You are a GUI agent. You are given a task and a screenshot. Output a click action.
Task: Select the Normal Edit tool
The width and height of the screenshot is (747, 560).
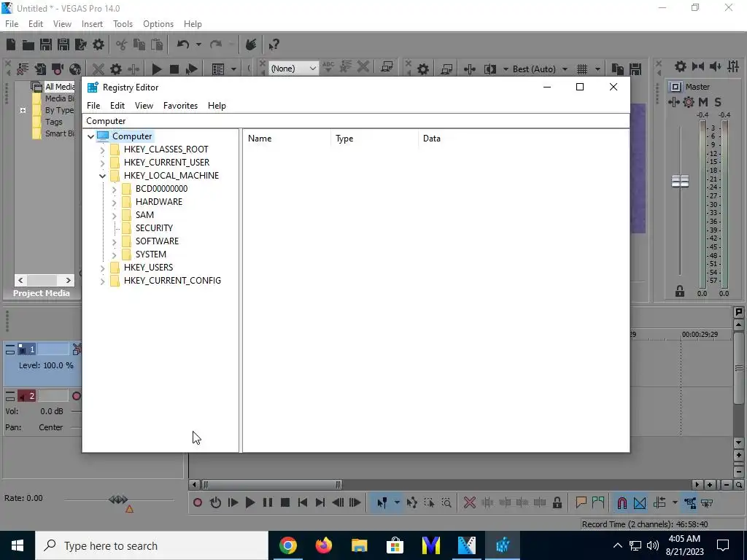click(382, 502)
